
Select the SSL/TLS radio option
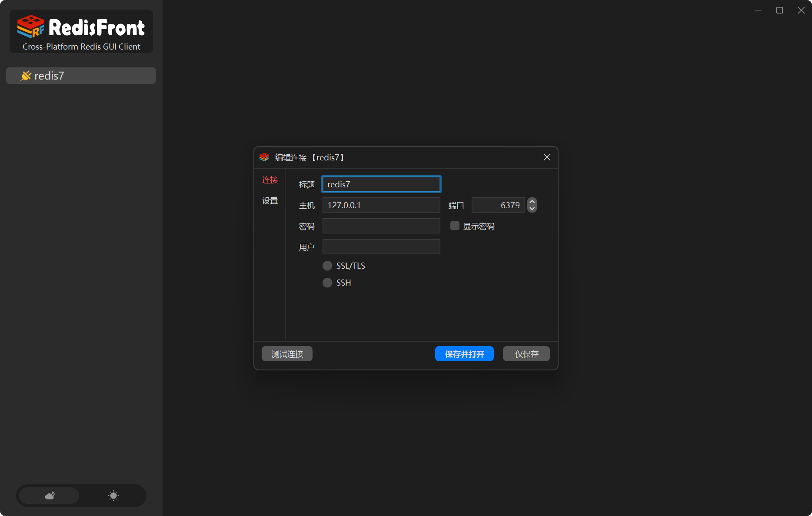(327, 266)
